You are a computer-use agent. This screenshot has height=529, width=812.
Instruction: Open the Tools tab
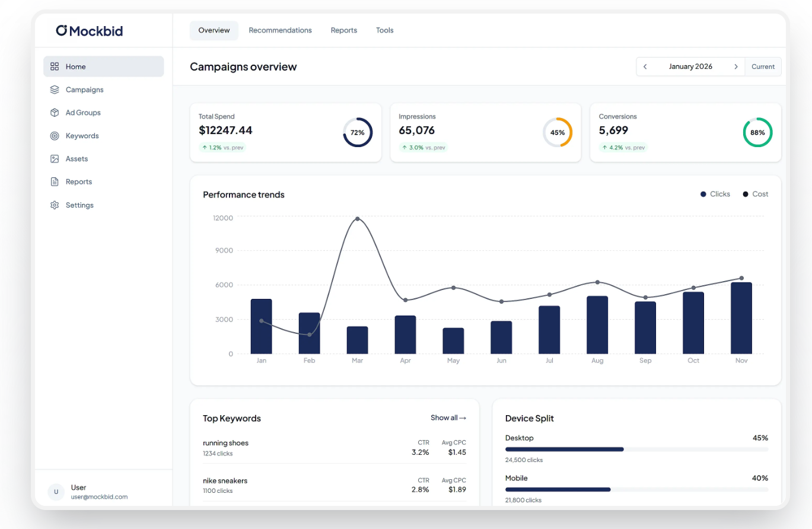384,30
